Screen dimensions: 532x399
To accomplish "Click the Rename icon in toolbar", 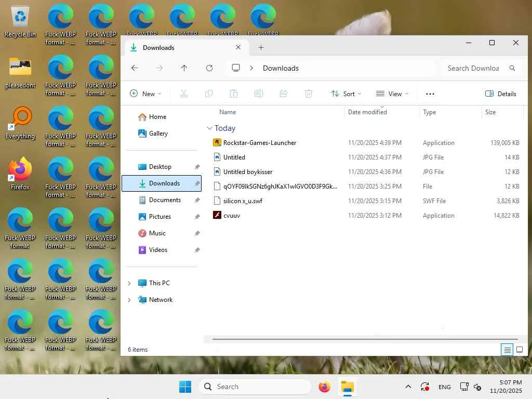I will [259, 94].
